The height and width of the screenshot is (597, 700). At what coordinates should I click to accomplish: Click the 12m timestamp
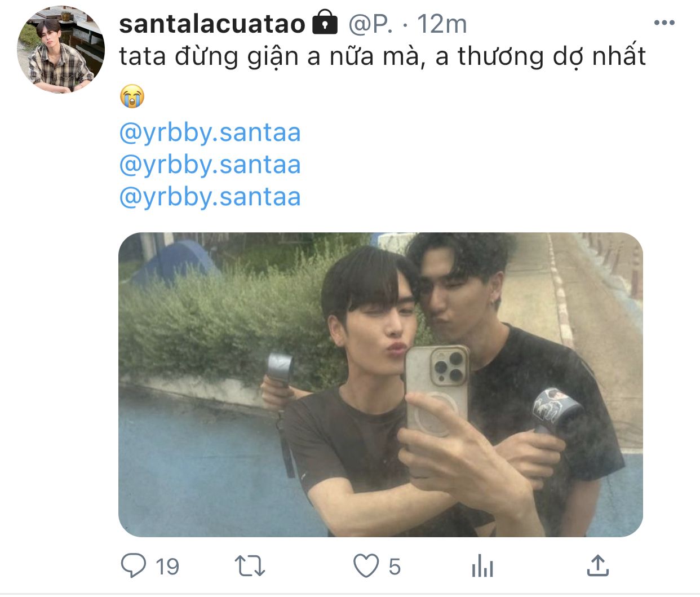(442, 24)
